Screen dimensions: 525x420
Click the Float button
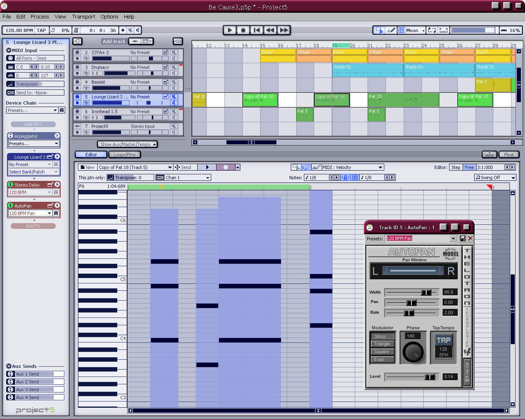coord(509,155)
